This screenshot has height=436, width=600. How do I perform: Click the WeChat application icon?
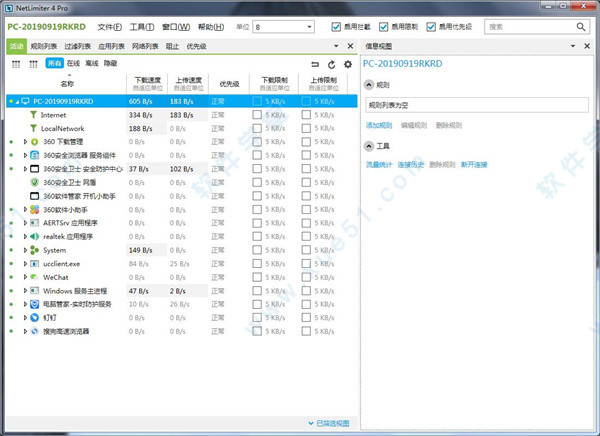[34, 277]
